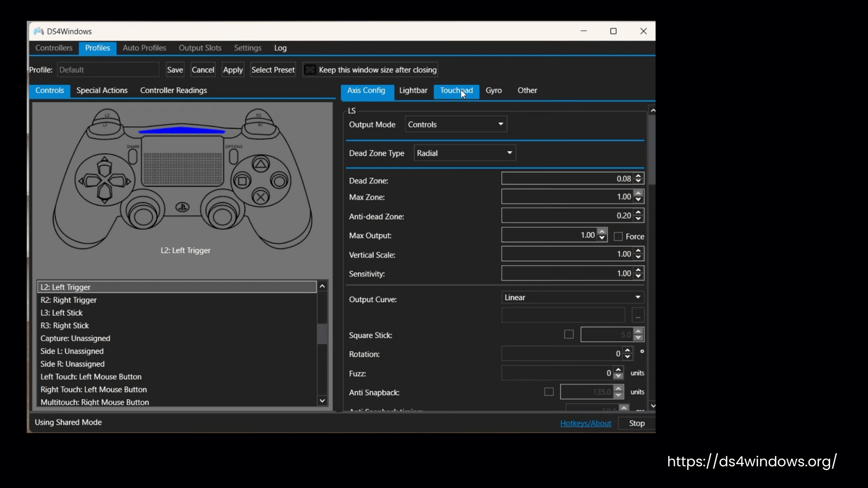Click the Cancel button
The image size is (868, 488).
(203, 70)
